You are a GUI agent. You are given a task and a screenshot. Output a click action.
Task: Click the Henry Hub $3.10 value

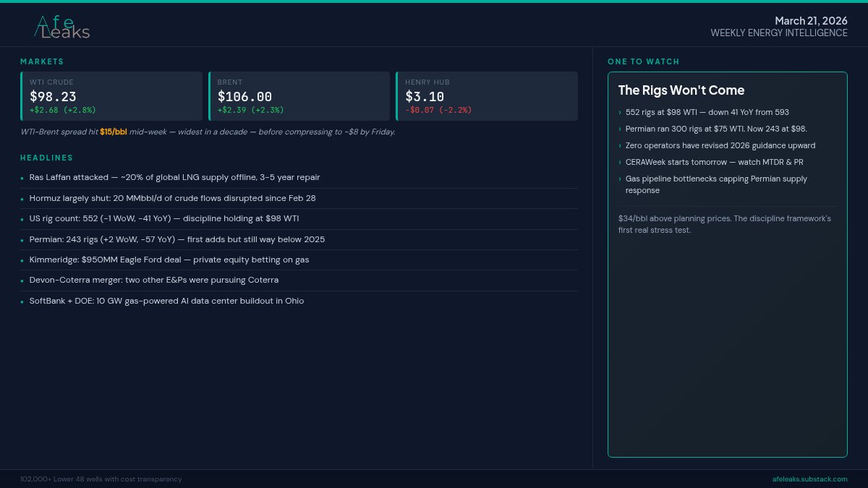(425, 97)
